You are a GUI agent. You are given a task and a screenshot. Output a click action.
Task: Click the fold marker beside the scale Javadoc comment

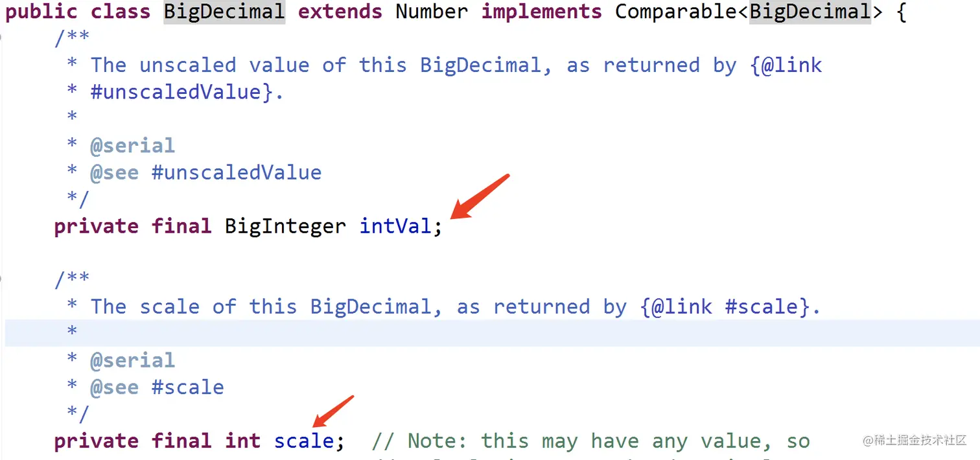click(x=2, y=279)
